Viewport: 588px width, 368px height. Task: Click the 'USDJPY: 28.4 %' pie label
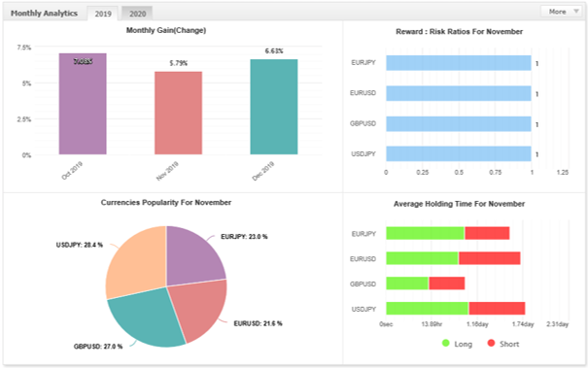click(x=79, y=245)
